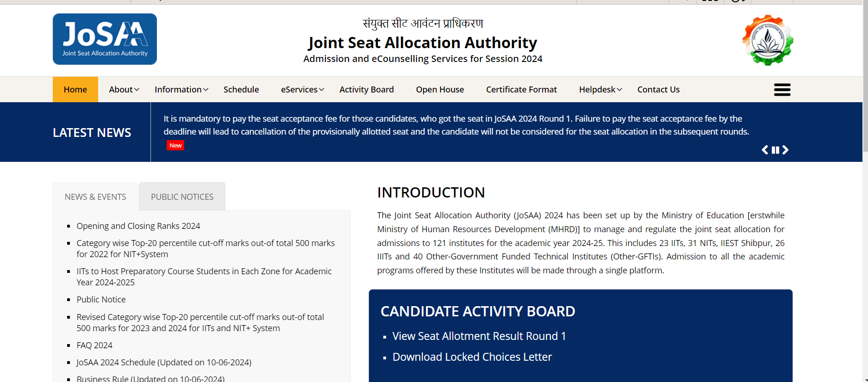Open 'View Seat Allotment Result Round 1'
This screenshot has width=868, height=382.
479,336
